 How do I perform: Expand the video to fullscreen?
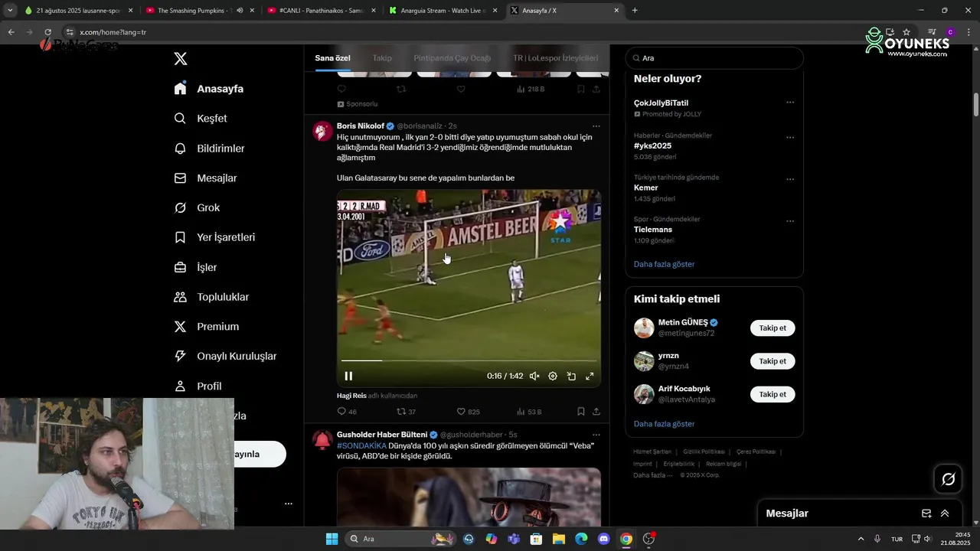[x=590, y=376]
